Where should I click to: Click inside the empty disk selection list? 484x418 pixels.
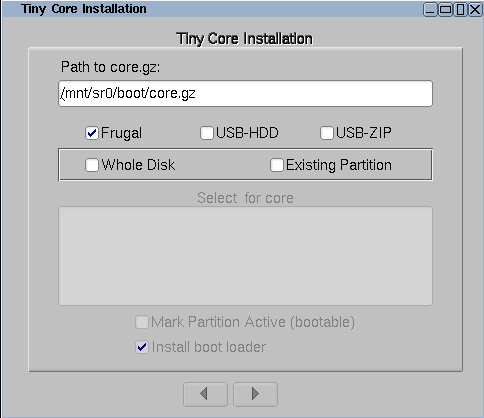(x=245, y=256)
